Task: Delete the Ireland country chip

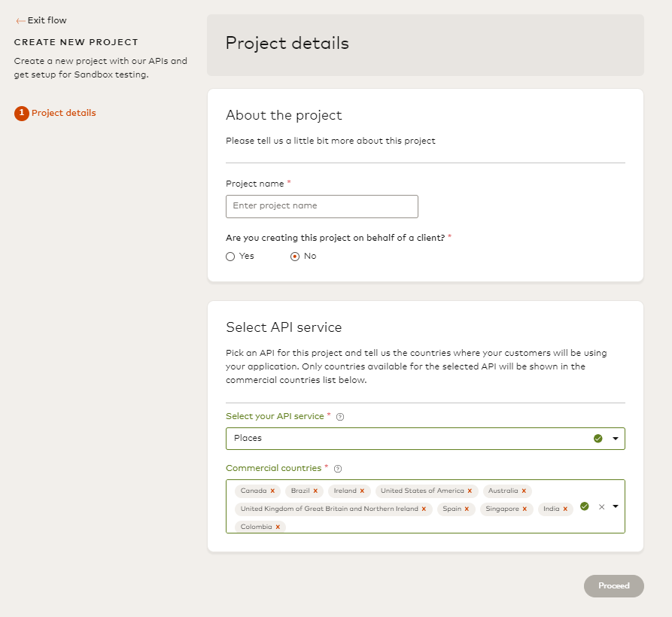Action: [362, 491]
